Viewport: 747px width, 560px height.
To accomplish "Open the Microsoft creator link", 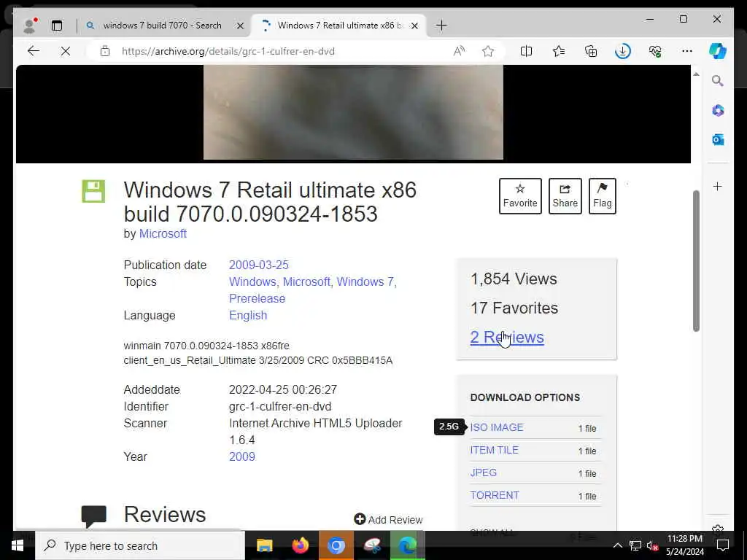I will [x=163, y=234].
